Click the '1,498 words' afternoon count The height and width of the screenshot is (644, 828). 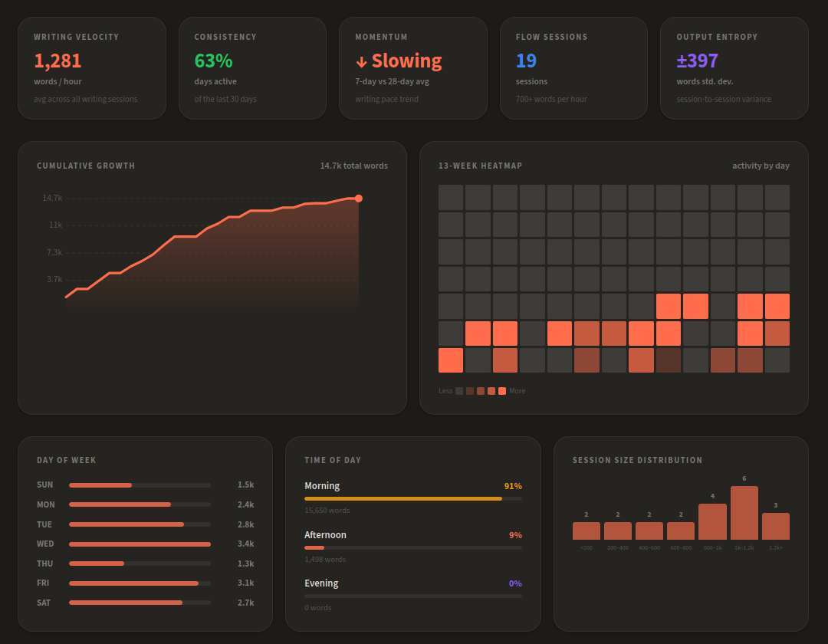[325, 560]
